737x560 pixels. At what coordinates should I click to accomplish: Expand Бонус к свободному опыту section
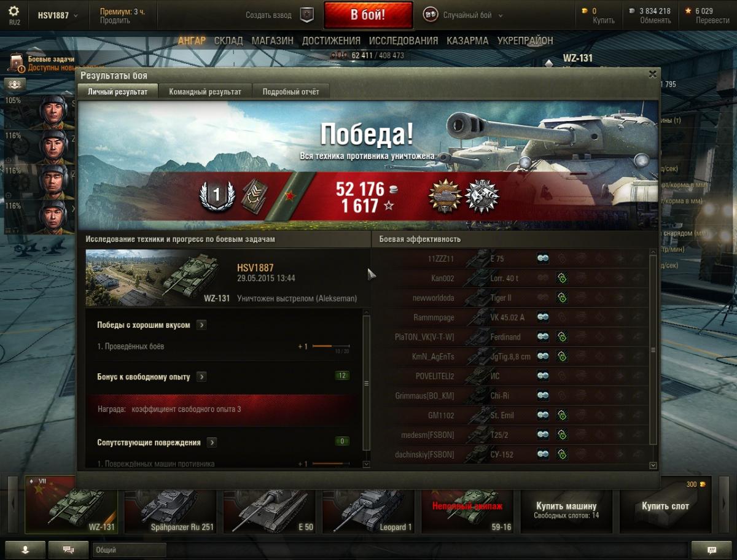201,376
